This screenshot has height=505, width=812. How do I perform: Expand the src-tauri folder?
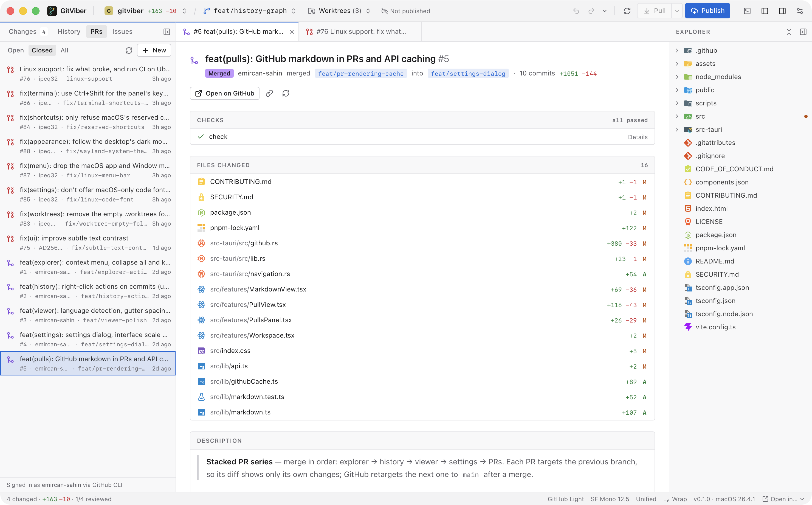(677, 130)
